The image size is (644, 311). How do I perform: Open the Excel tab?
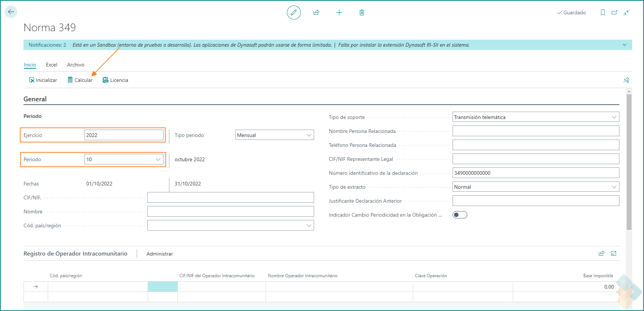tap(51, 65)
